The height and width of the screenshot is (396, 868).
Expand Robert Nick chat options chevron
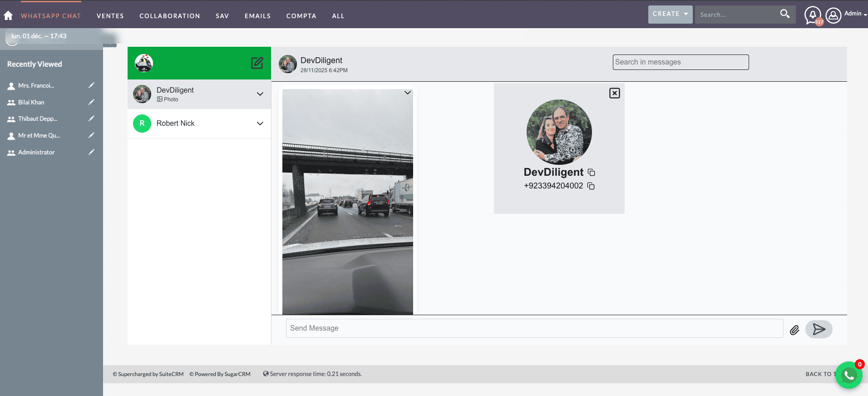(x=260, y=124)
